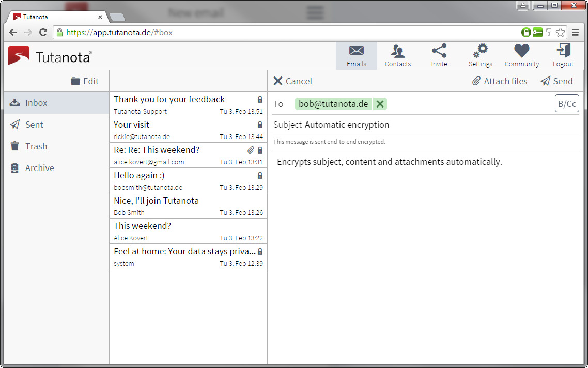
Task: Click the Tutanota logo
Action: [50, 56]
